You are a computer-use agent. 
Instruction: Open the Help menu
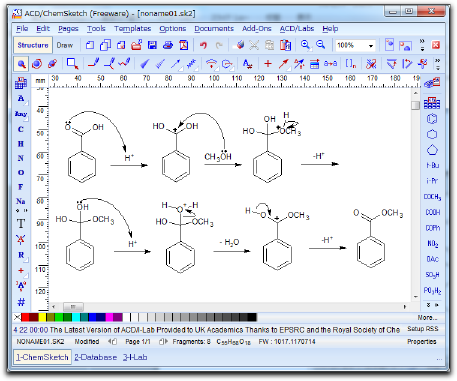pos(330,29)
